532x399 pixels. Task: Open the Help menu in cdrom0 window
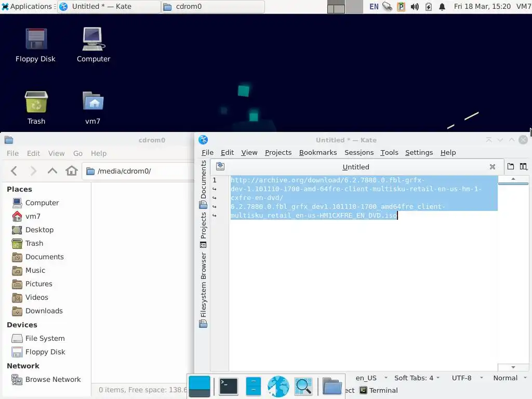(98, 153)
